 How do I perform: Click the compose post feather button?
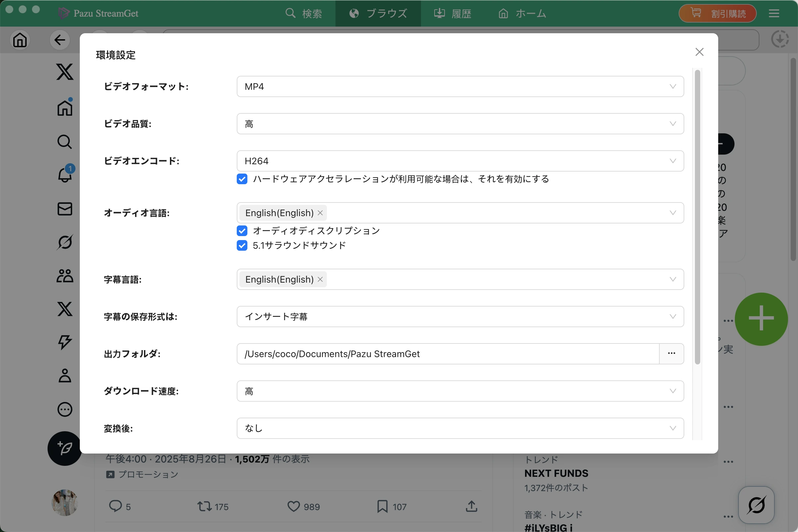point(65,448)
